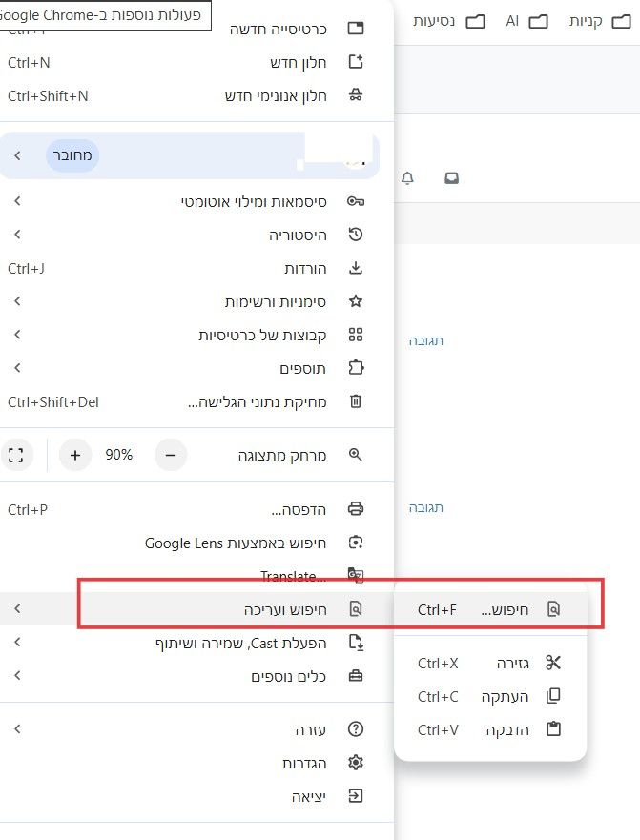Expand bookmarks and lists submenu chevron
This screenshot has width=640, height=840.
coord(18,301)
